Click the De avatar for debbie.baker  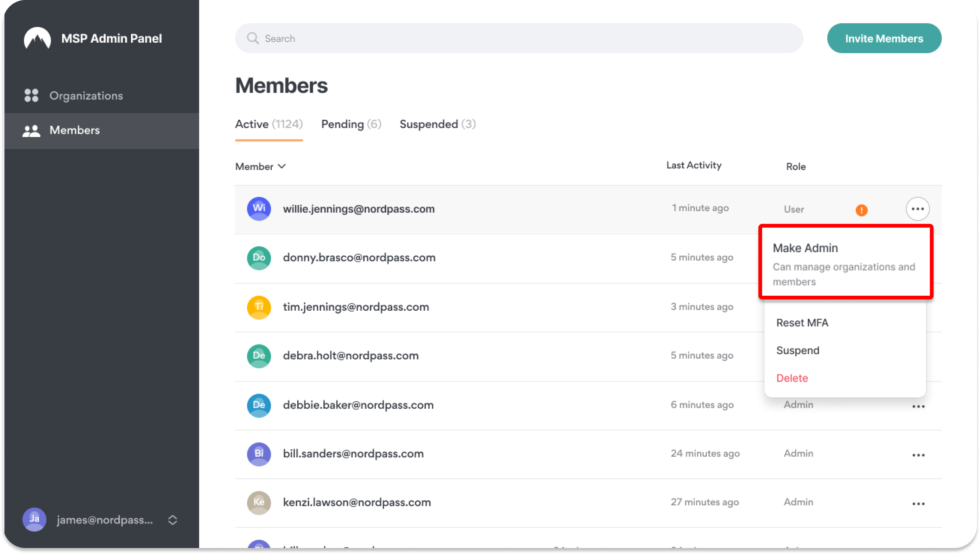[x=259, y=405]
